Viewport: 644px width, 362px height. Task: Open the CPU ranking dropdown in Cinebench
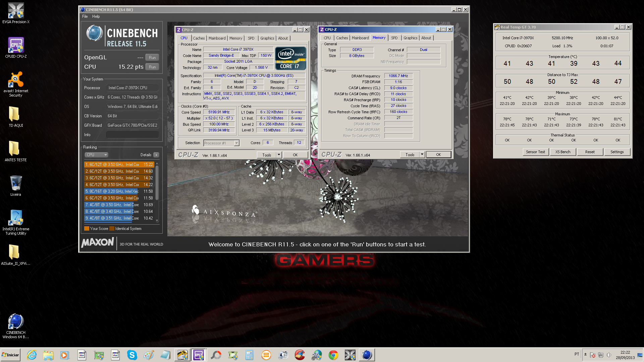(x=96, y=155)
